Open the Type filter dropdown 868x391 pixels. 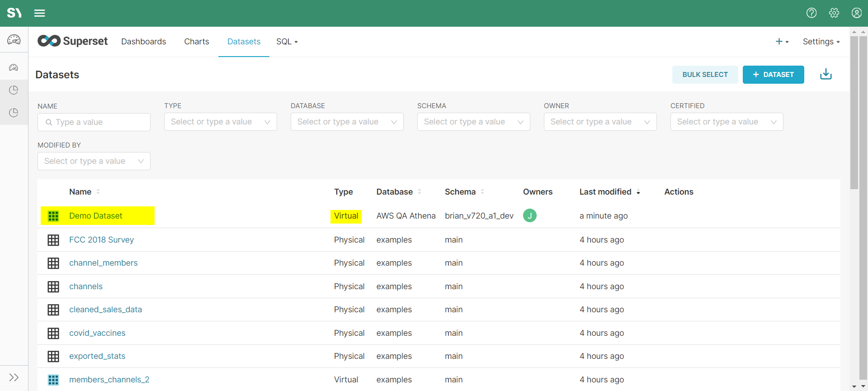[x=220, y=122]
